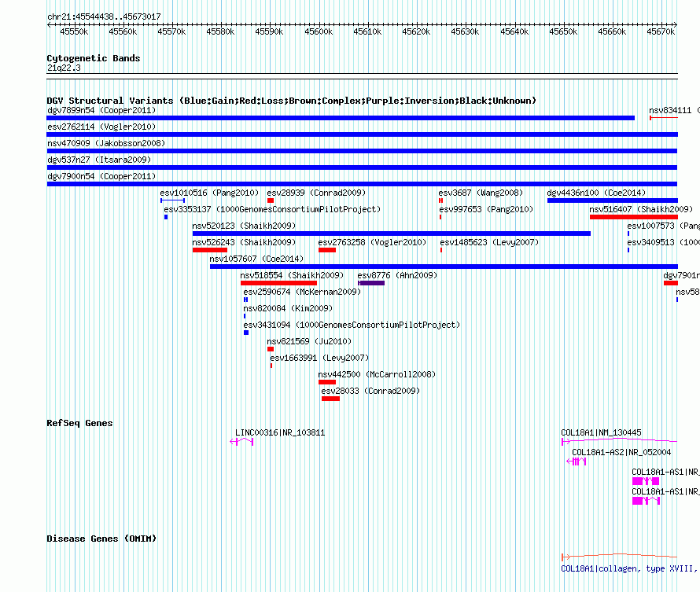Select esv28033 (Conrad2009) red bar
This screenshot has width=700, height=592.
(331, 399)
